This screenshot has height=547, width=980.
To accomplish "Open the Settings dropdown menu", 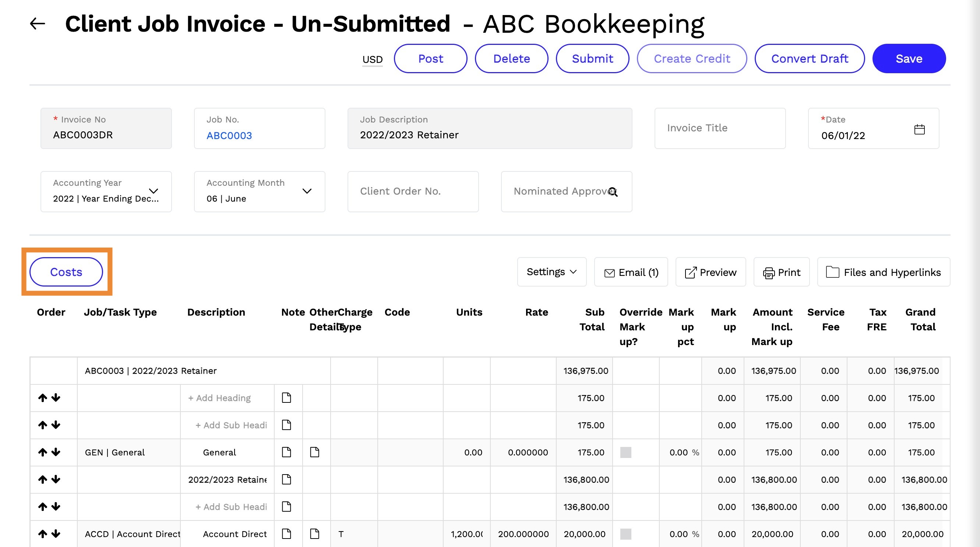I will click(551, 272).
